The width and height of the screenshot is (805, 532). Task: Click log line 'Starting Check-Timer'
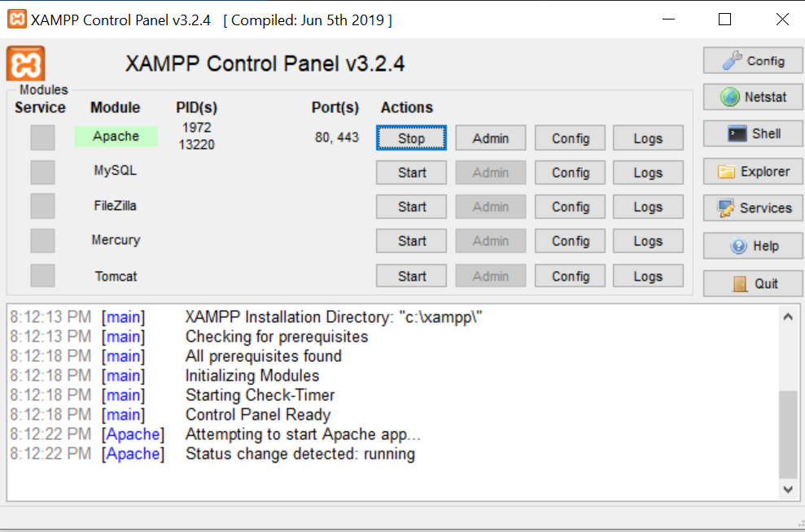click(260, 395)
